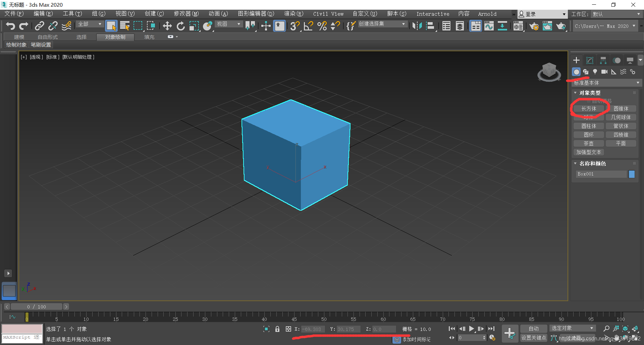Open Render Setup teapot icon
The image size is (644, 345).
click(534, 26)
